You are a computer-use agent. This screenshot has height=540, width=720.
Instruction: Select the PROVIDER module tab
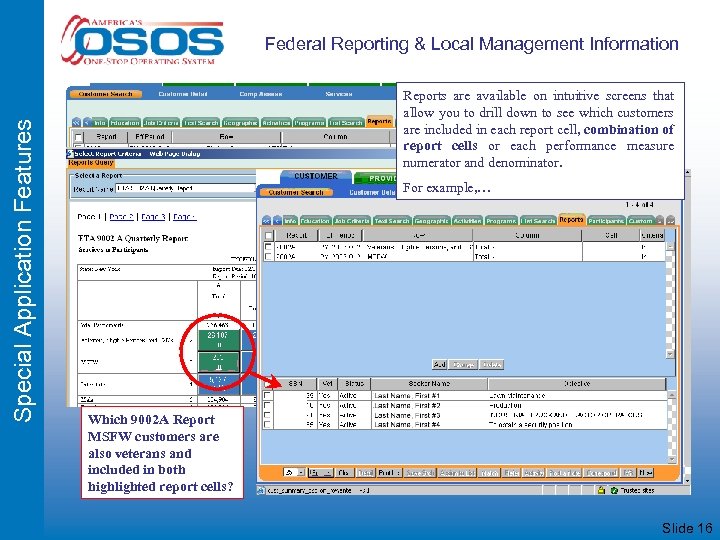(x=377, y=178)
